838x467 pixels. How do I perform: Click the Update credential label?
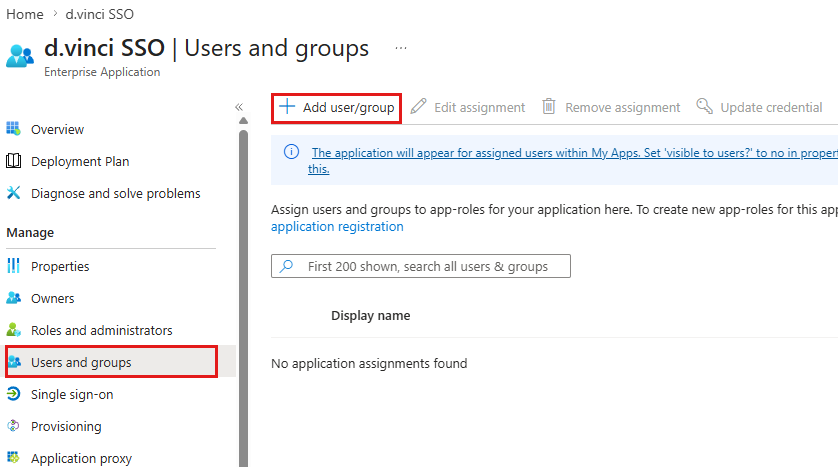(771, 107)
